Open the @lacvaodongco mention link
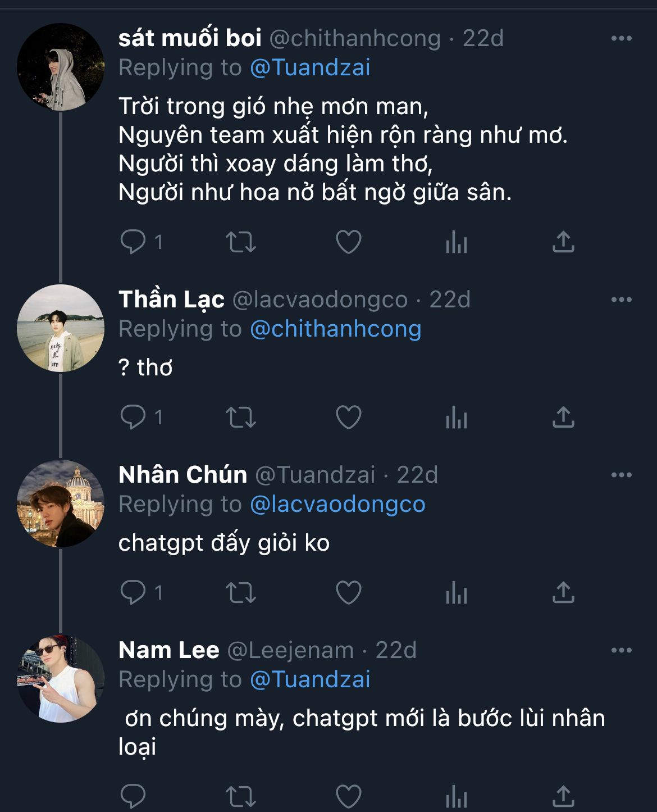Viewport: 657px width, 812px height. (337, 505)
